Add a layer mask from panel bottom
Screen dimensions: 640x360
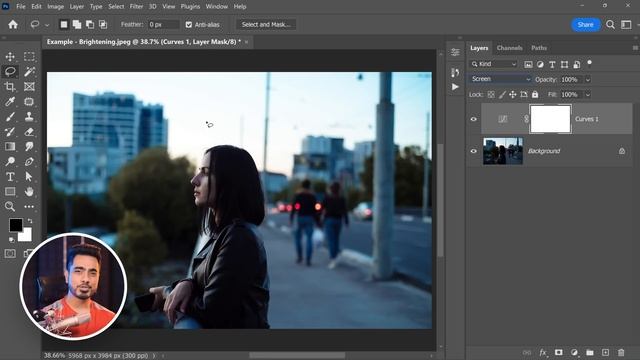[558, 352]
